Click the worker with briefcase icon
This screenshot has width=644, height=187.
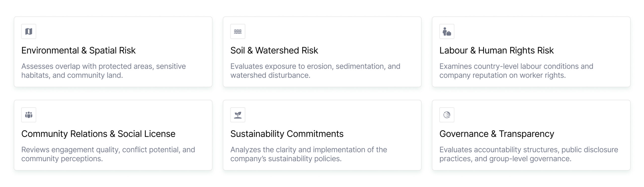click(x=447, y=32)
